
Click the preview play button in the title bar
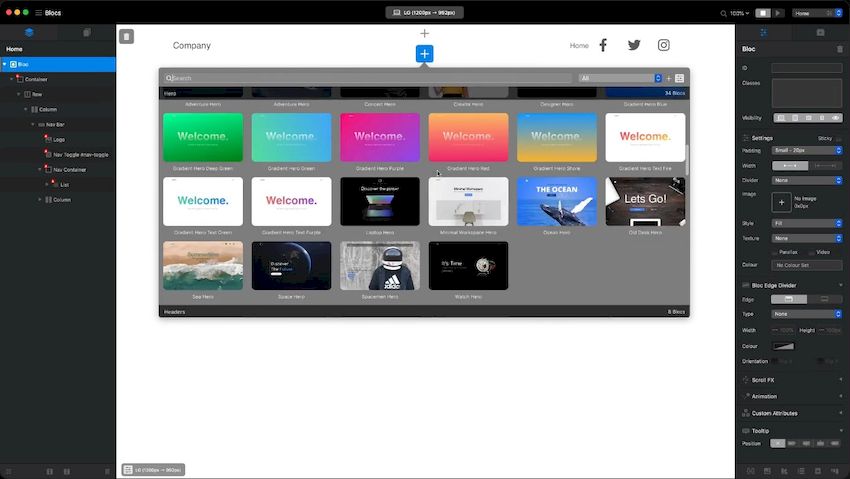point(778,12)
